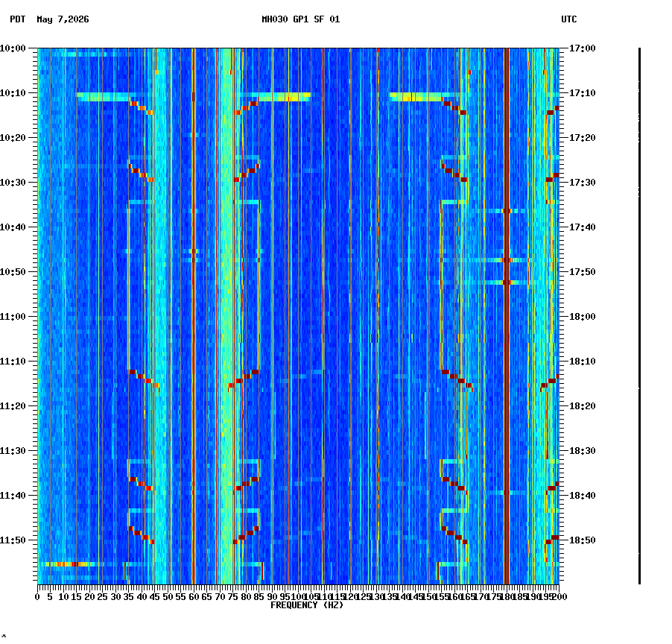This screenshot has width=672, height=644.
Task: Click the '50' Hz axis label
Action: [x=168, y=597]
